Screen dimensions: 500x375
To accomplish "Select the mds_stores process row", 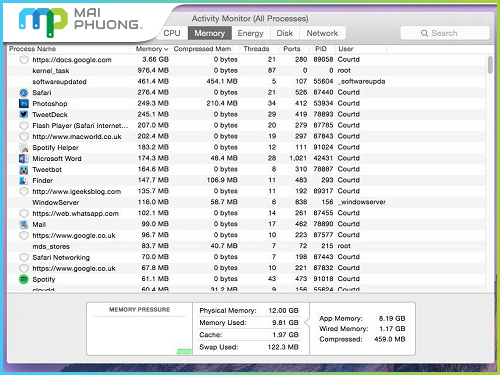I will click(x=247, y=247).
